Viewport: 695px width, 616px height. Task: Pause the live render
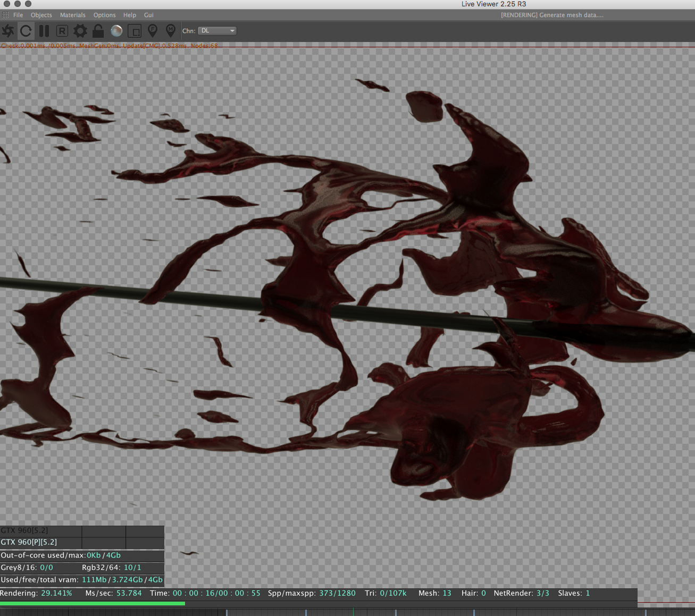44,31
